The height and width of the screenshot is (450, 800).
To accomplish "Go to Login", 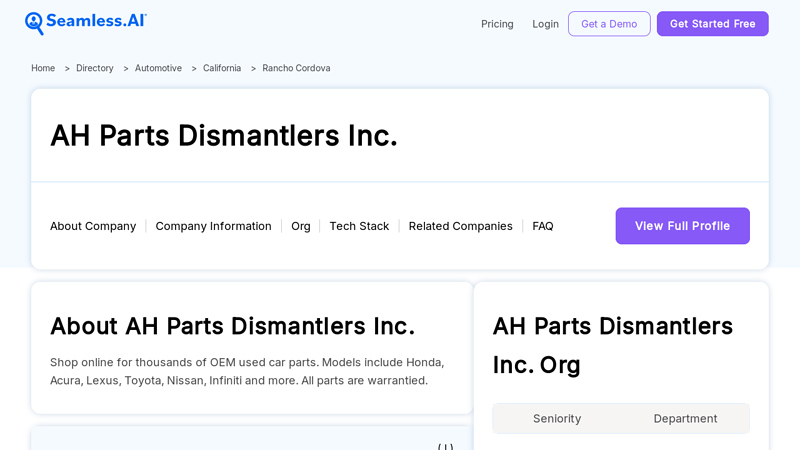I will (x=545, y=24).
